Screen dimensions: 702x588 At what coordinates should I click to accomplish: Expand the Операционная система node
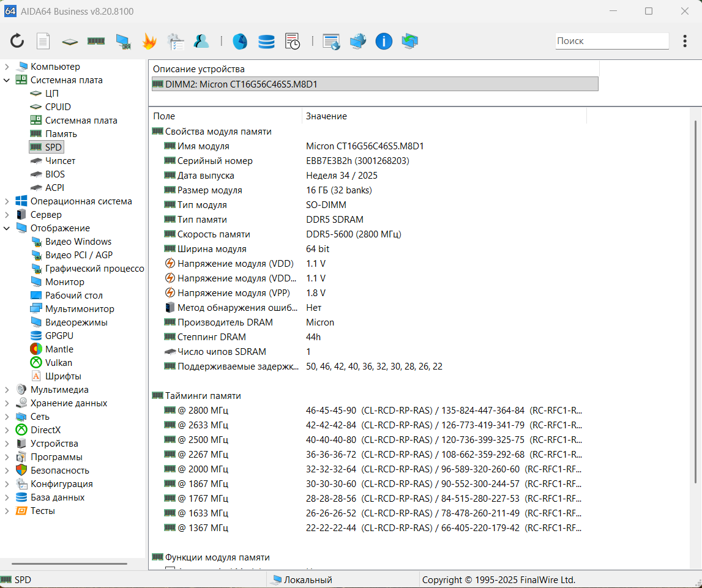(6, 201)
